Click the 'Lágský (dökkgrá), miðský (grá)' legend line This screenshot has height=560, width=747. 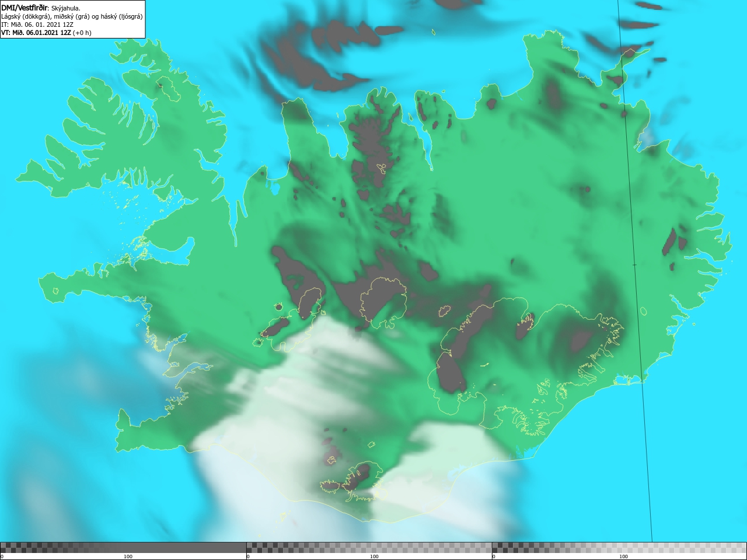coord(72,16)
